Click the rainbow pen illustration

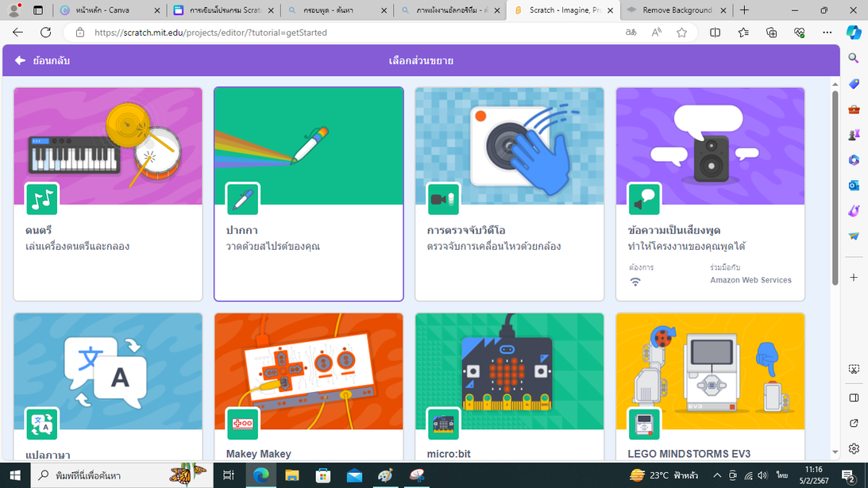tap(309, 146)
